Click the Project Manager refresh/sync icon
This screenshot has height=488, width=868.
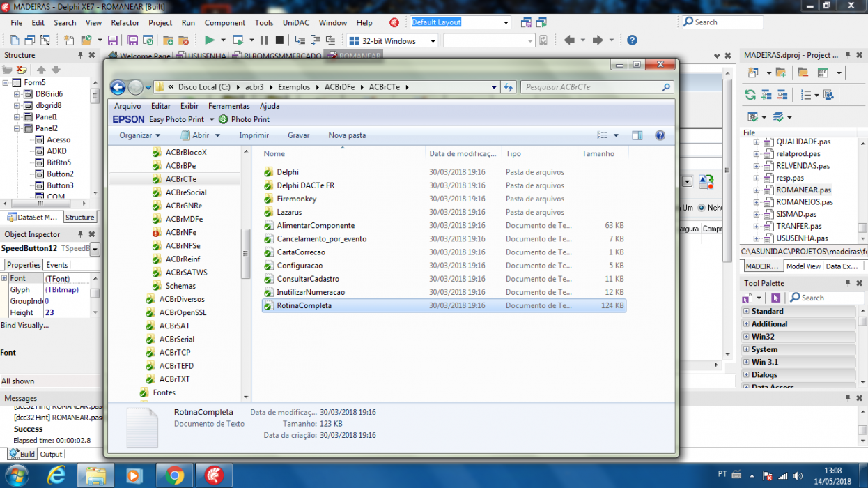tap(750, 95)
